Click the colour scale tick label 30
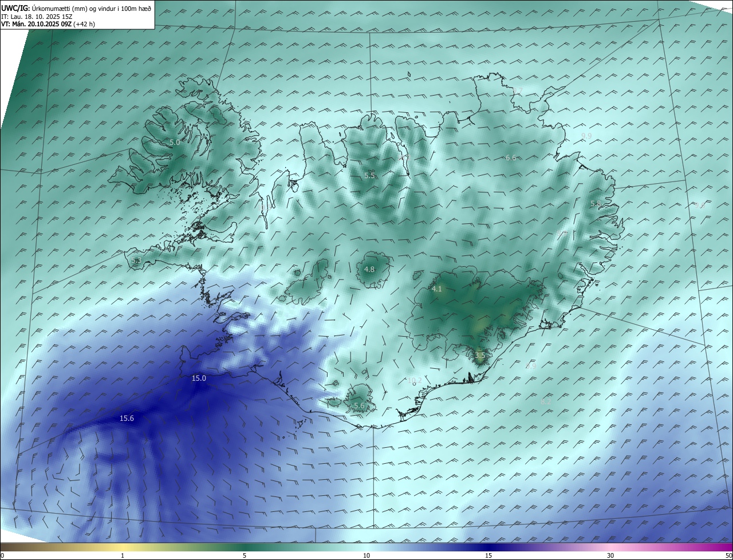This screenshot has width=733, height=560. coord(610,555)
